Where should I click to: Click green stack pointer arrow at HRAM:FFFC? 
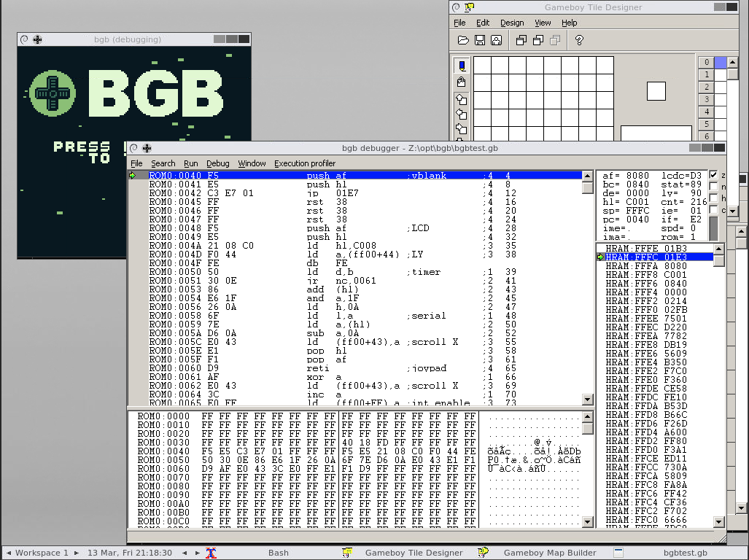(x=600, y=257)
